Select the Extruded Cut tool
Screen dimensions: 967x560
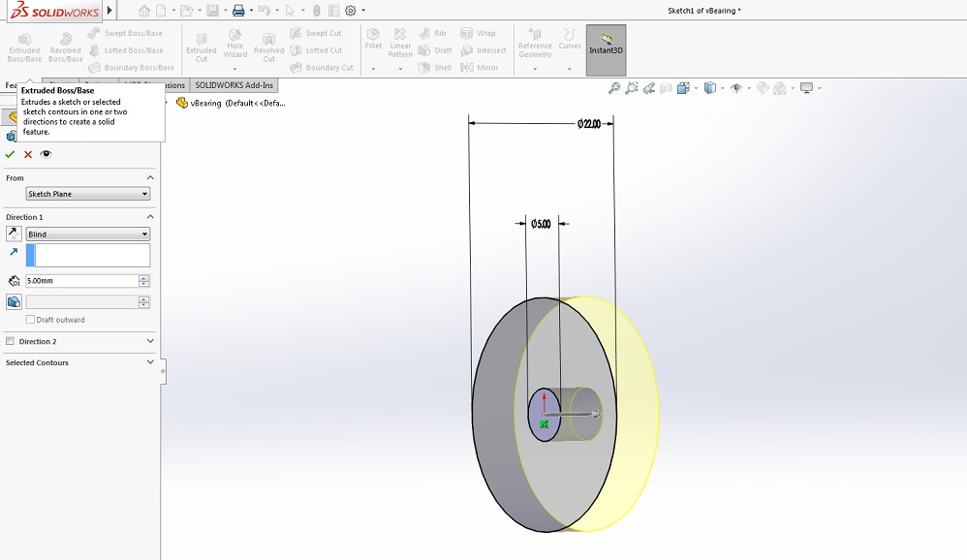(201, 48)
